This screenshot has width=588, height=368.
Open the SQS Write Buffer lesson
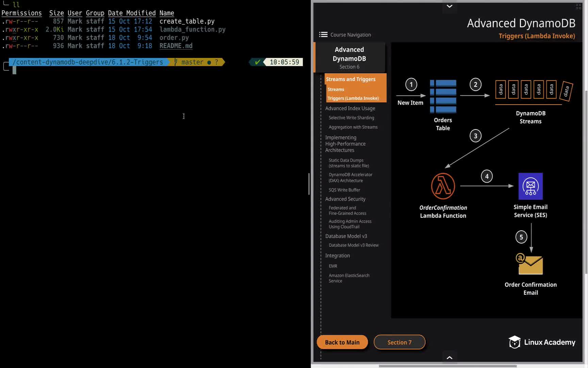tap(344, 190)
